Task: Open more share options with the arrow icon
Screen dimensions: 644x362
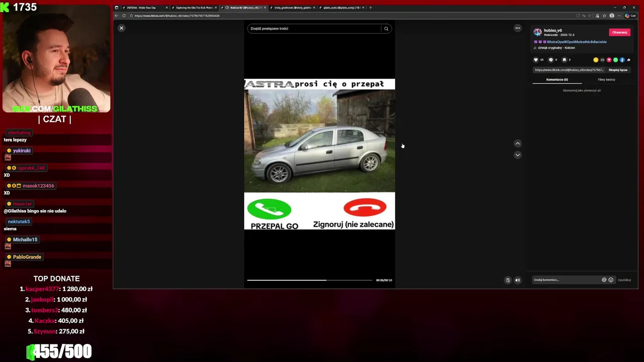Action: (x=628, y=60)
